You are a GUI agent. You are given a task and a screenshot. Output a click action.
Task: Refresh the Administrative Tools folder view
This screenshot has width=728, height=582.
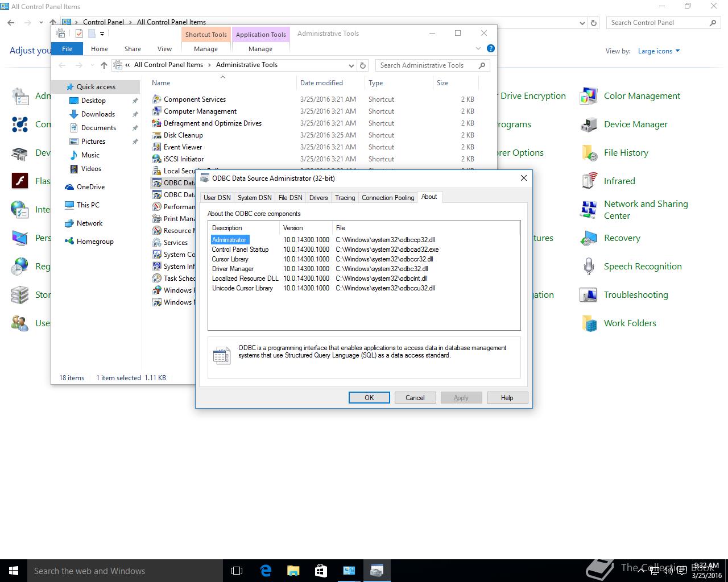[x=363, y=65]
